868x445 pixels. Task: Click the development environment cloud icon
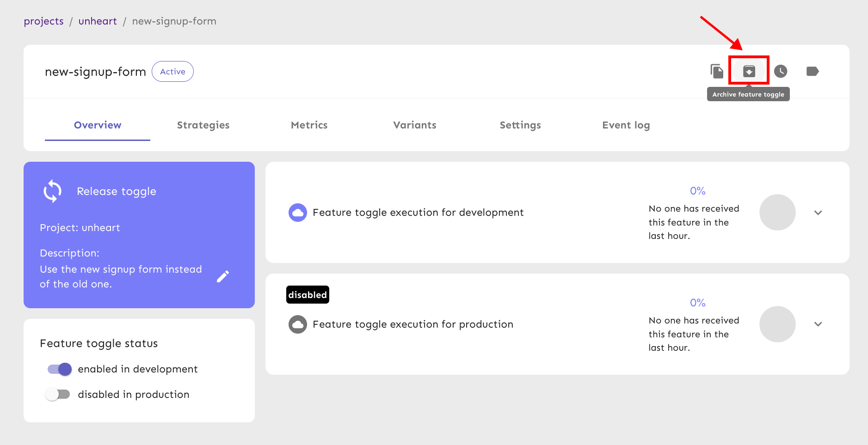click(x=298, y=213)
